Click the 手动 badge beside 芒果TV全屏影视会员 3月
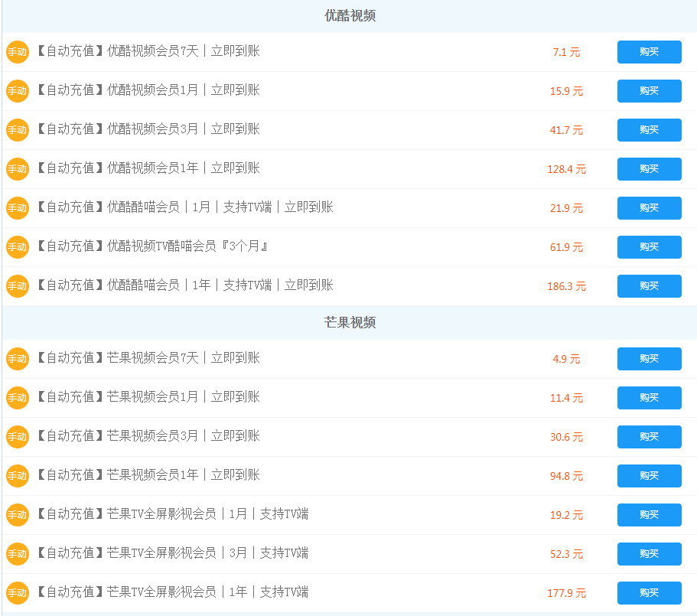Viewport: 697px width, 616px height. (x=18, y=554)
